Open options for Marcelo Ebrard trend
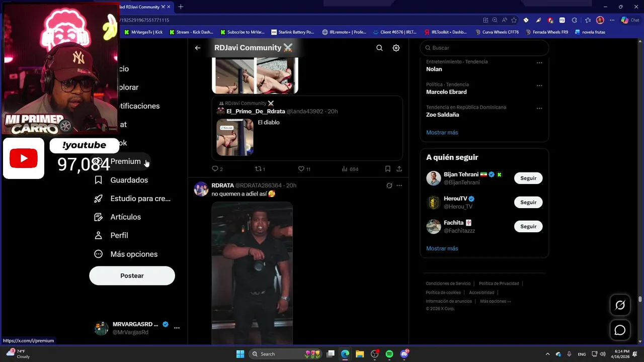The width and height of the screenshot is (644, 362). click(x=539, y=85)
